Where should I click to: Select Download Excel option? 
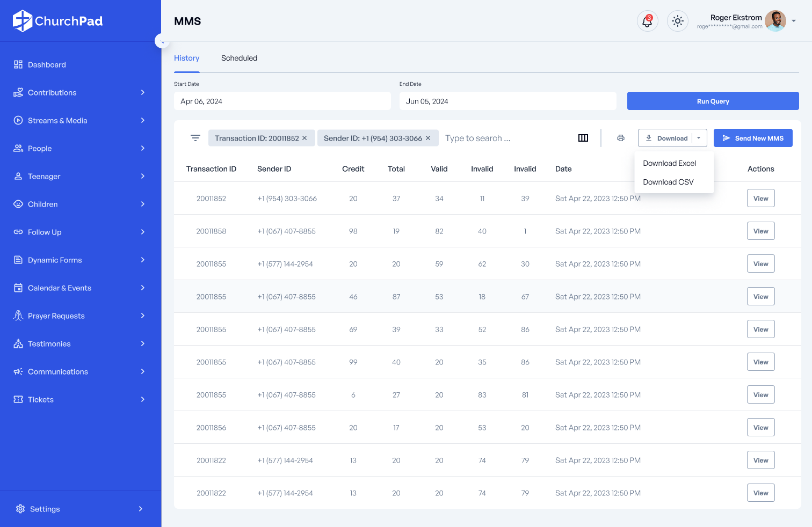point(669,164)
